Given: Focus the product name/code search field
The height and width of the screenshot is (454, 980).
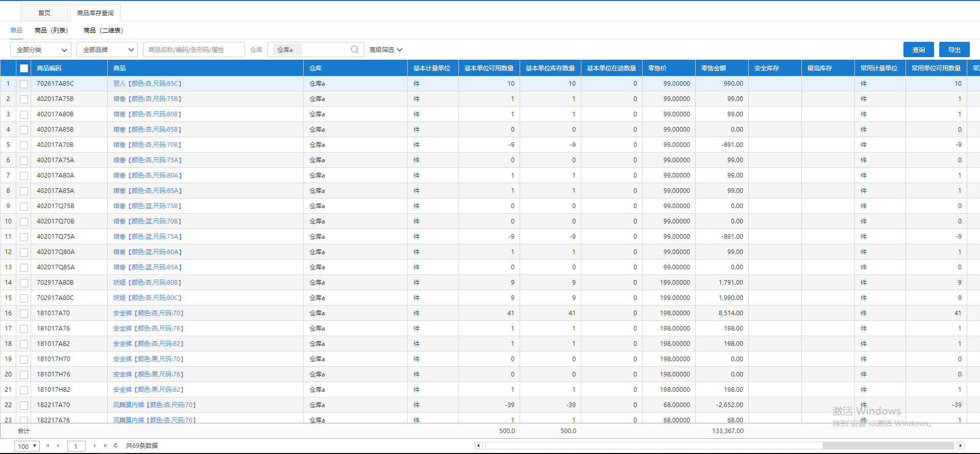Looking at the screenshot, I should pos(194,49).
